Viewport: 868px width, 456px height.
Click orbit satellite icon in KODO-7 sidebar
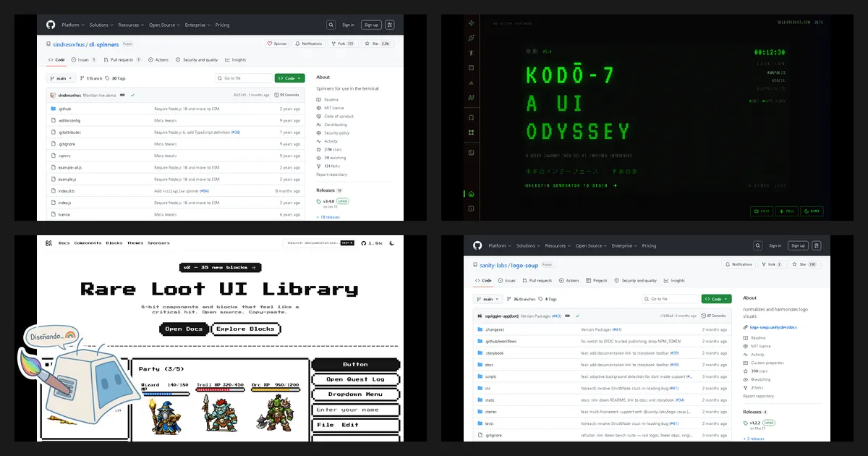coord(471,38)
